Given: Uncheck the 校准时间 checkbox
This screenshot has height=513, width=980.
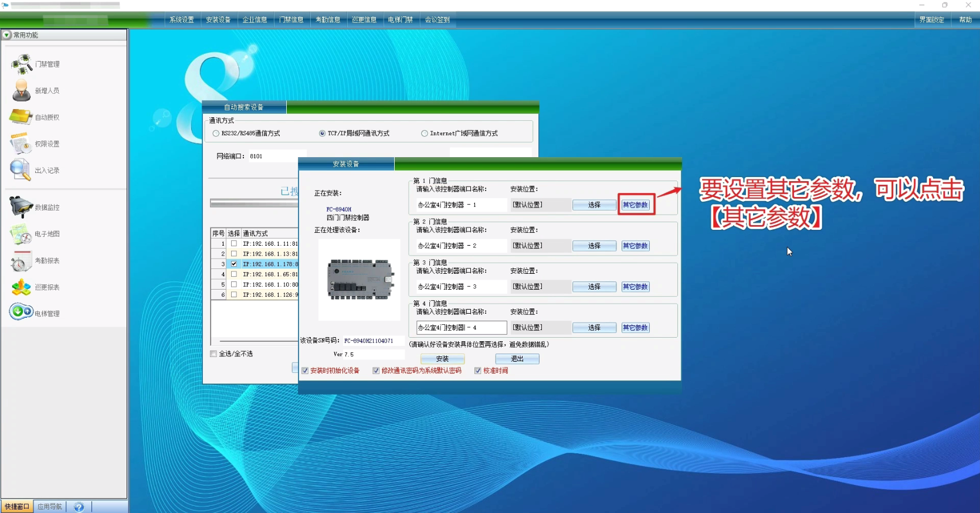Looking at the screenshot, I should point(478,371).
